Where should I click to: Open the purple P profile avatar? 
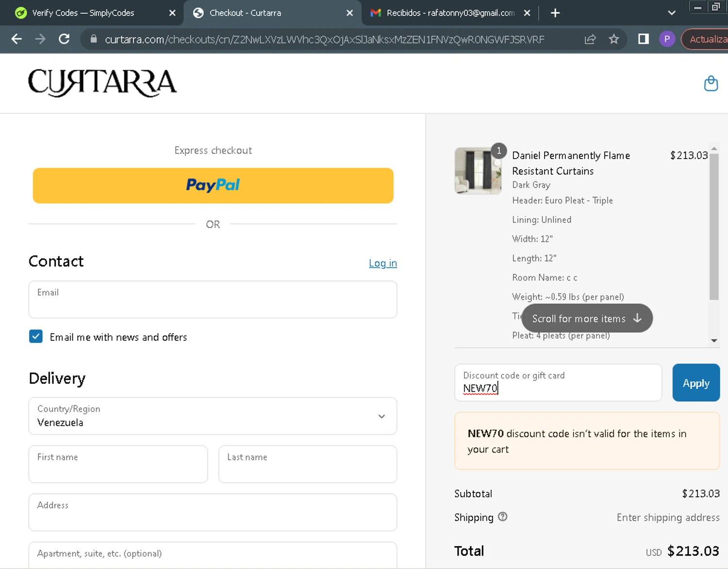click(667, 39)
